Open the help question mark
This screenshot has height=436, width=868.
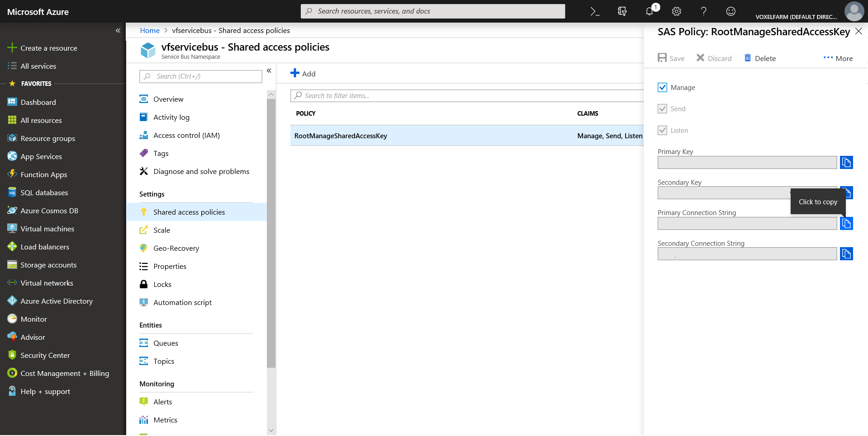click(704, 12)
